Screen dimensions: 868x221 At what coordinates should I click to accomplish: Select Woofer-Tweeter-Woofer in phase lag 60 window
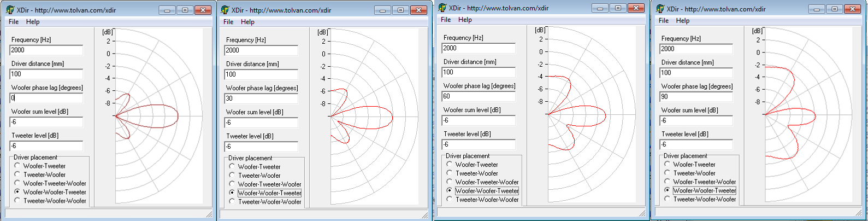483,182
